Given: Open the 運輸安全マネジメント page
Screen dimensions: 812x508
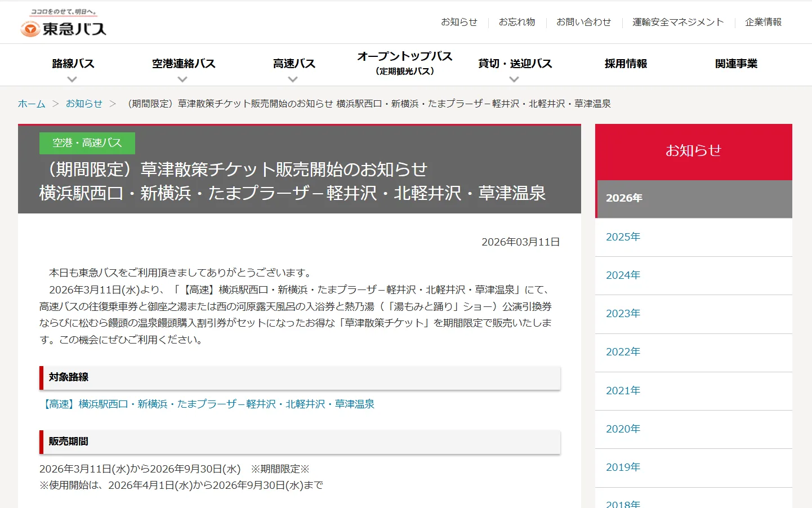Looking at the screenshot, I should [678, 22].
